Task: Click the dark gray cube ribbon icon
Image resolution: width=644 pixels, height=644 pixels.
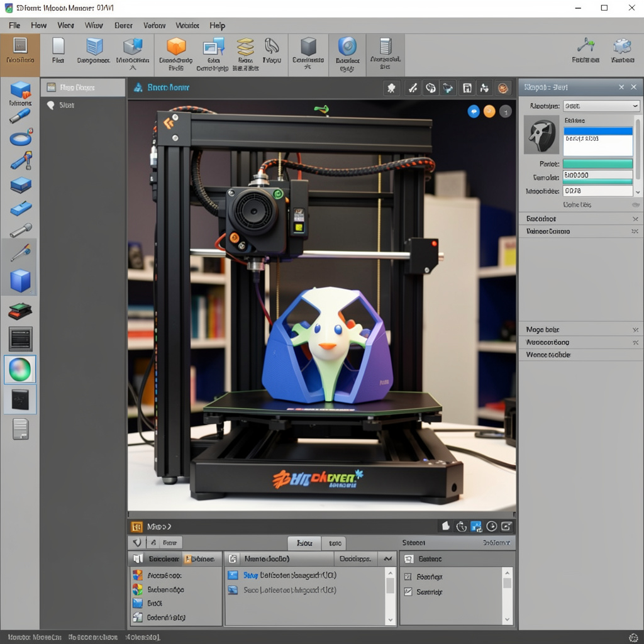Action: [308, 46]
